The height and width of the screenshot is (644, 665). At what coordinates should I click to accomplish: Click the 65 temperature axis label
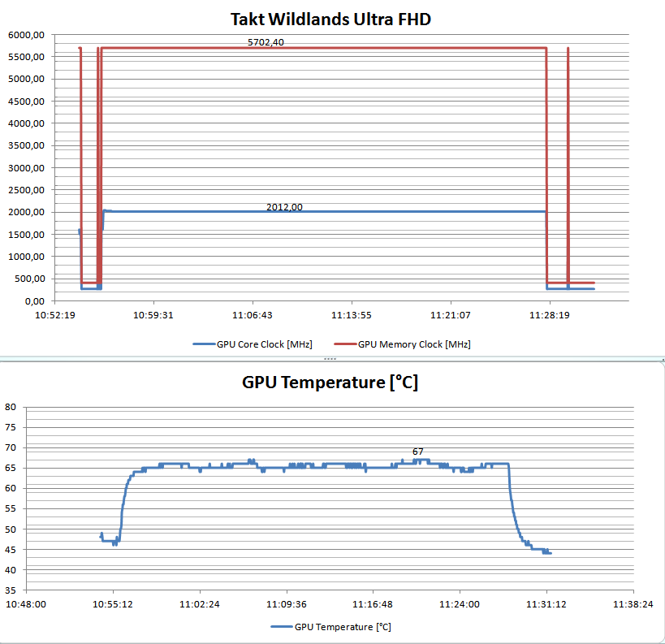click(11, 468)
